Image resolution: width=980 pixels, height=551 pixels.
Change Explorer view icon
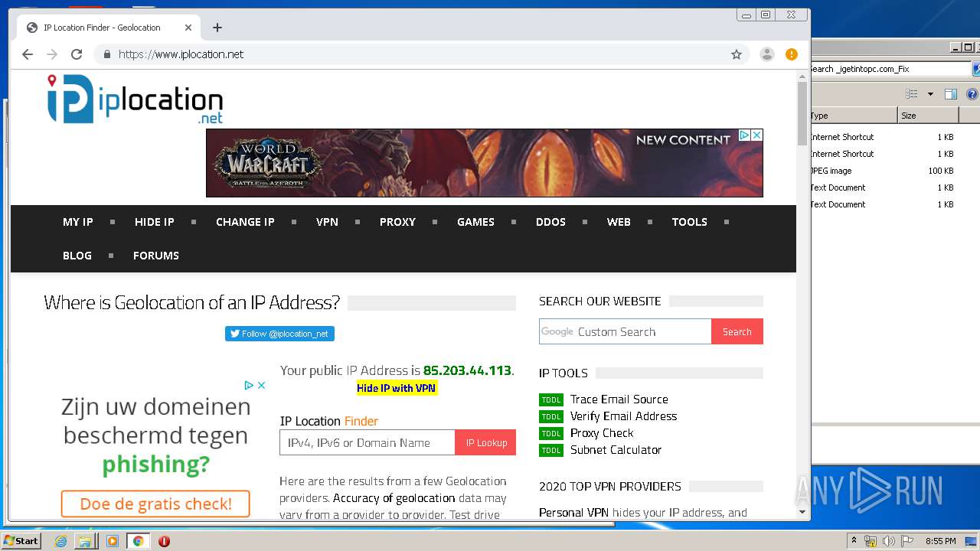(912, 94)
